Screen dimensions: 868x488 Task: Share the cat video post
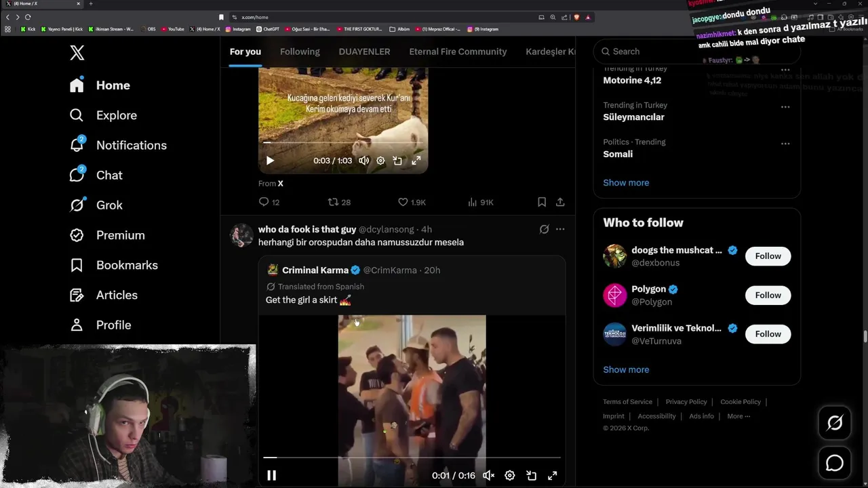tap(560, 202)
